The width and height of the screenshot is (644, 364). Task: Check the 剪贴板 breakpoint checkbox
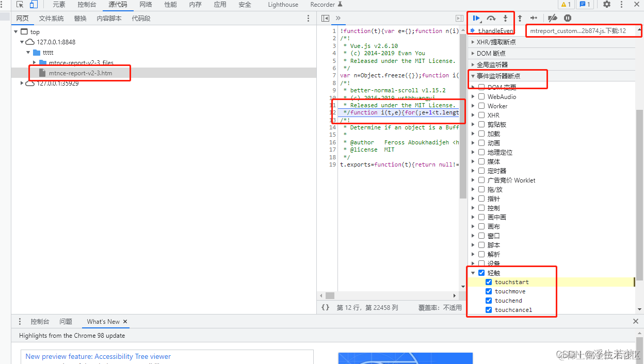pos(481,124)
